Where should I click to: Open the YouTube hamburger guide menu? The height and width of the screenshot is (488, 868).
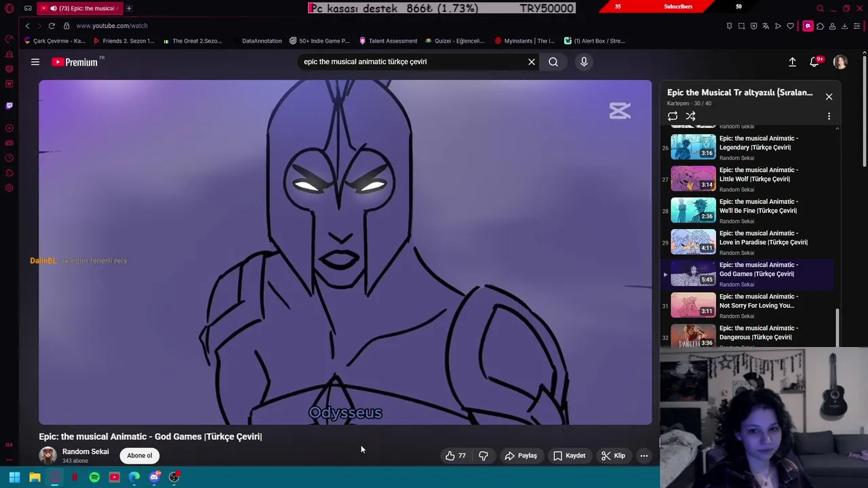[x=35, y=62]
